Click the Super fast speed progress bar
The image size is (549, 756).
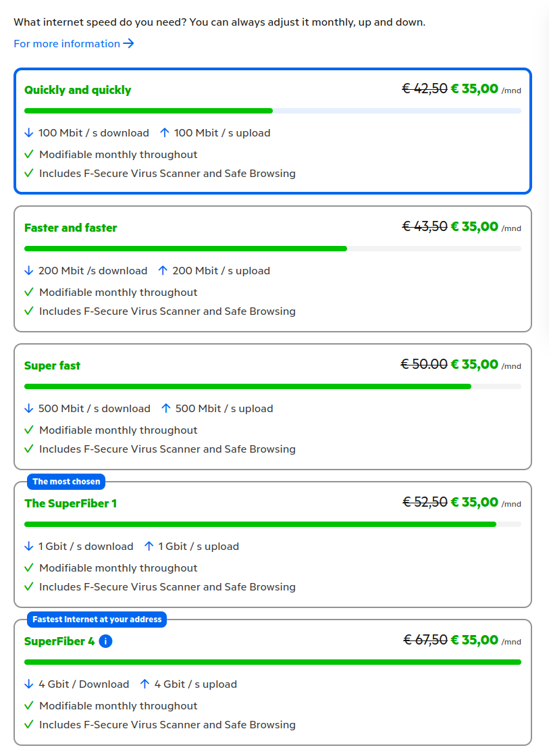coord(273,386)
